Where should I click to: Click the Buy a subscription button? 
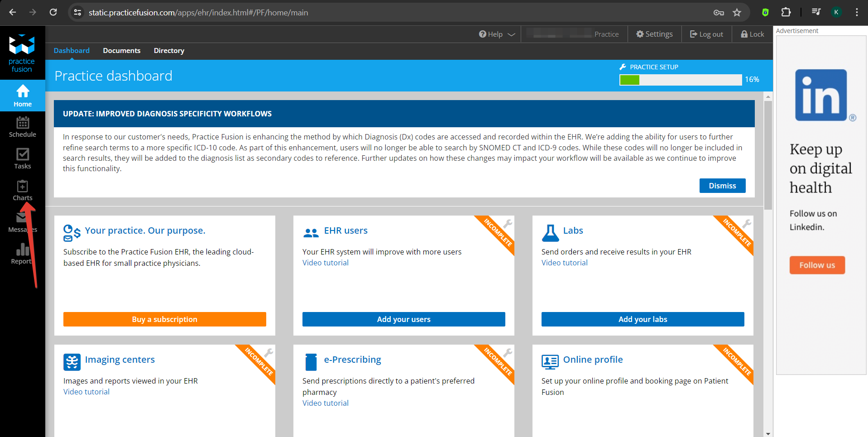point(164,319)
